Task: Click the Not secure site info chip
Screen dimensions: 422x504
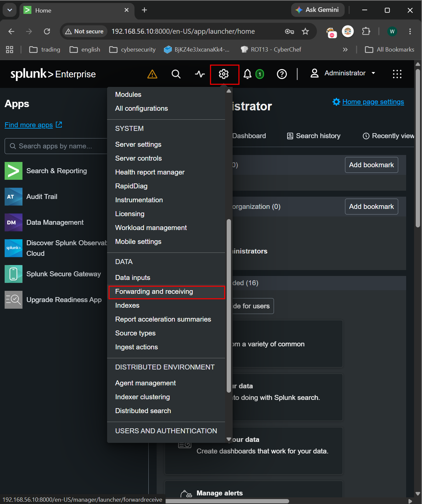Action: point(85,31)
